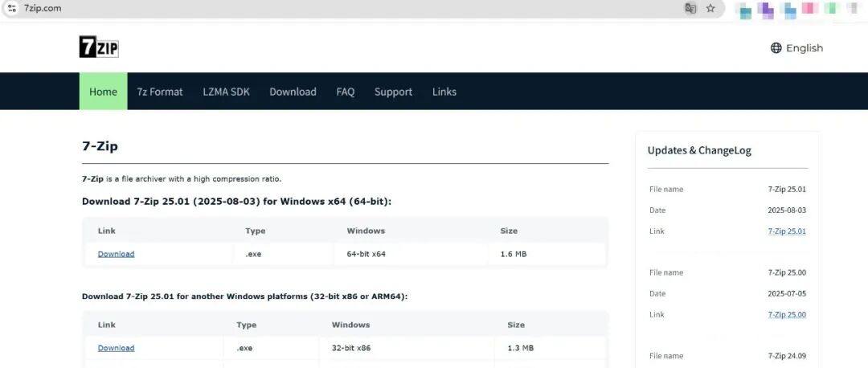Open the site information icon beside the URL
868x368 pixels.
coord(11,8)
